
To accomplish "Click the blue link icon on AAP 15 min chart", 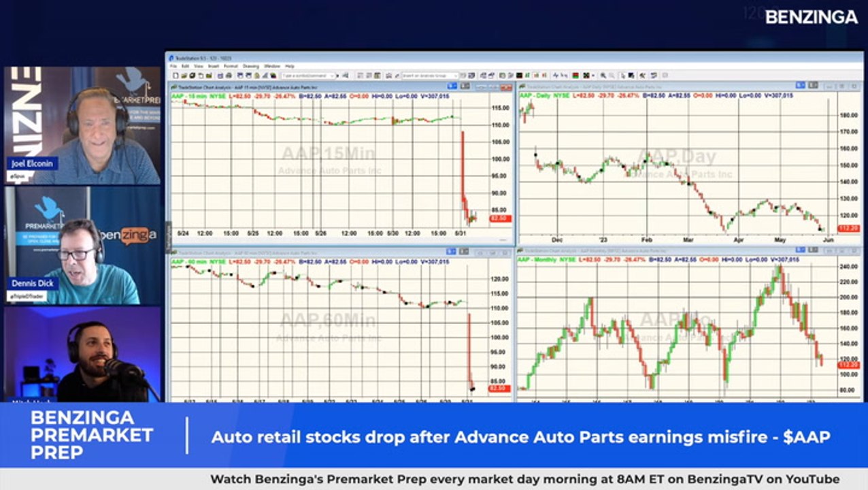I will point(452,86).
